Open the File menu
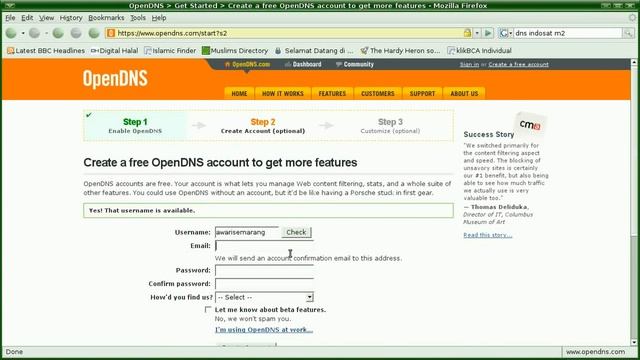 (10, 18)
